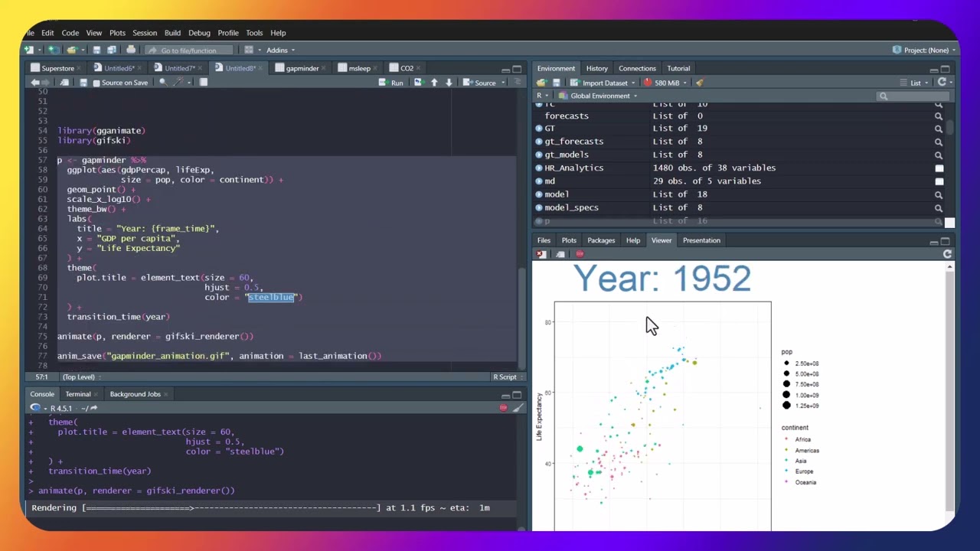
Task: Open the Global Environment dropdown
Action: 599,96
